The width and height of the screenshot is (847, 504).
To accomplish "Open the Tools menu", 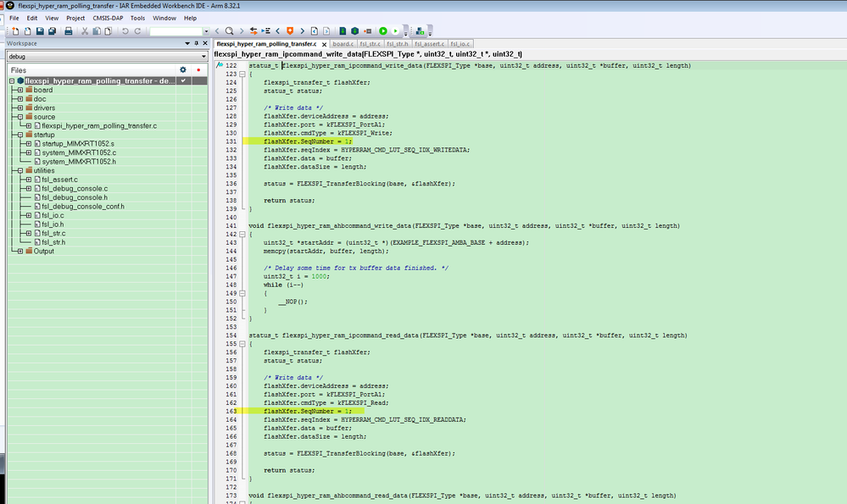I will (137, 18).
